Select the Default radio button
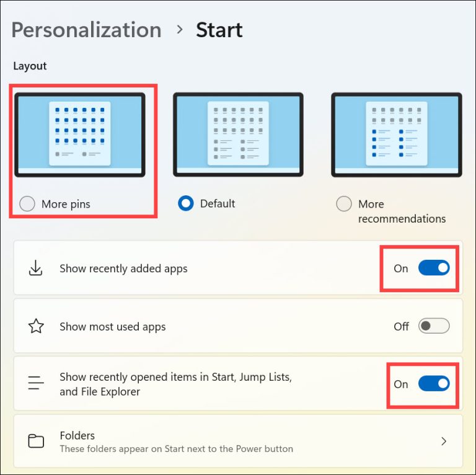 [x=186, y=203]
